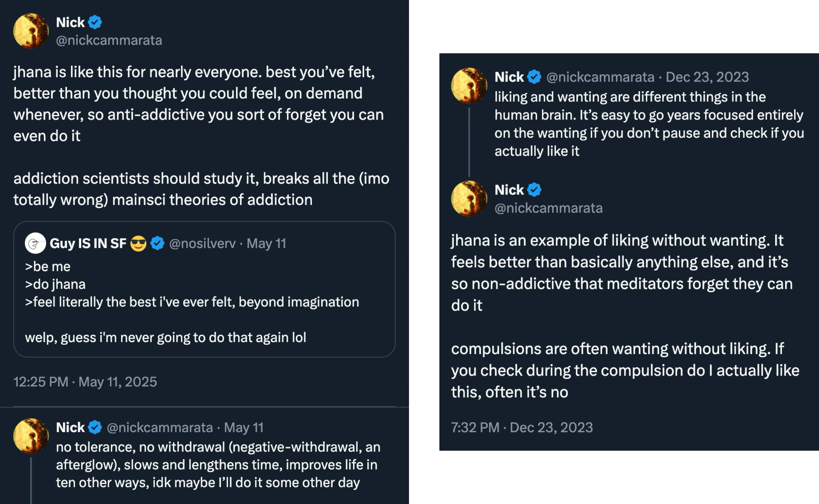Viewport: 819px width, 504px height.
Task: Open the @nosilverv profile handle
Action: click(x=202, y=244)
